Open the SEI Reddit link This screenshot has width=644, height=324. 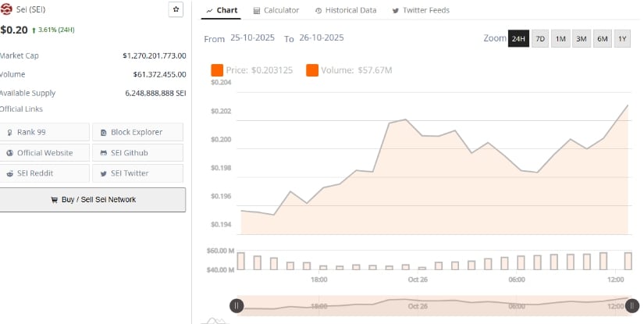tap(44, 173)
